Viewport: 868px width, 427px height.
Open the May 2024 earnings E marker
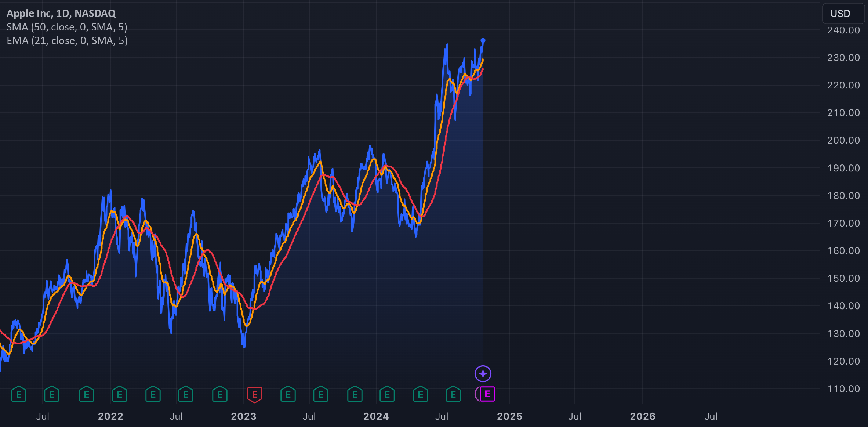[x=421, y=394]
